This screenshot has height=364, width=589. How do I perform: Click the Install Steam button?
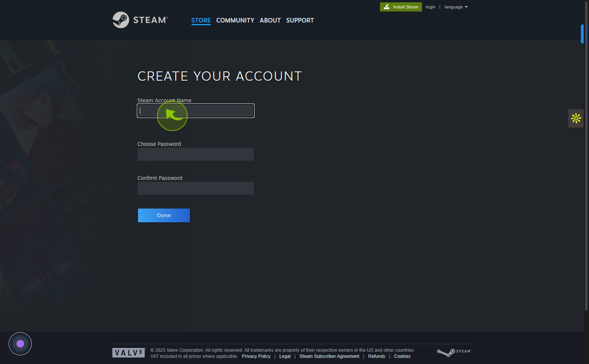click(x=401, y=7)
